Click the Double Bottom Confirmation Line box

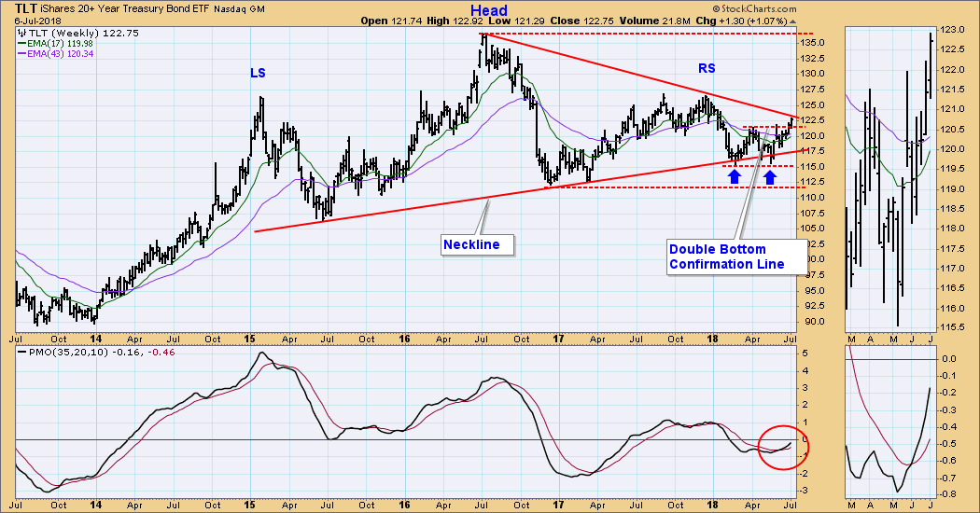(x=735, y=256)
